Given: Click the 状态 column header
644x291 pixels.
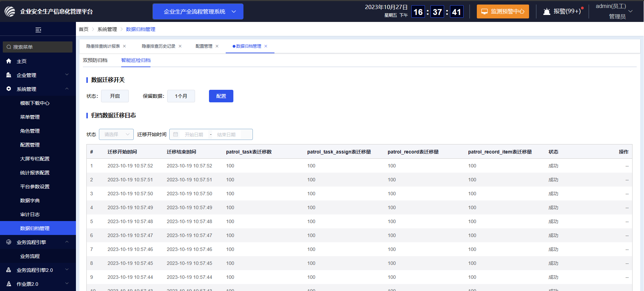Looking at the screenshot, I should coord(553,152).
